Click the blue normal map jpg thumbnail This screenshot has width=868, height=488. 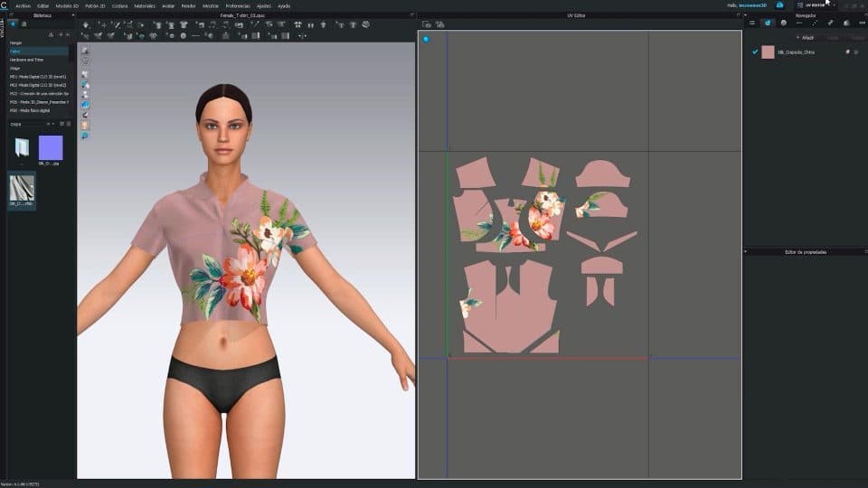tap(51, 147)
